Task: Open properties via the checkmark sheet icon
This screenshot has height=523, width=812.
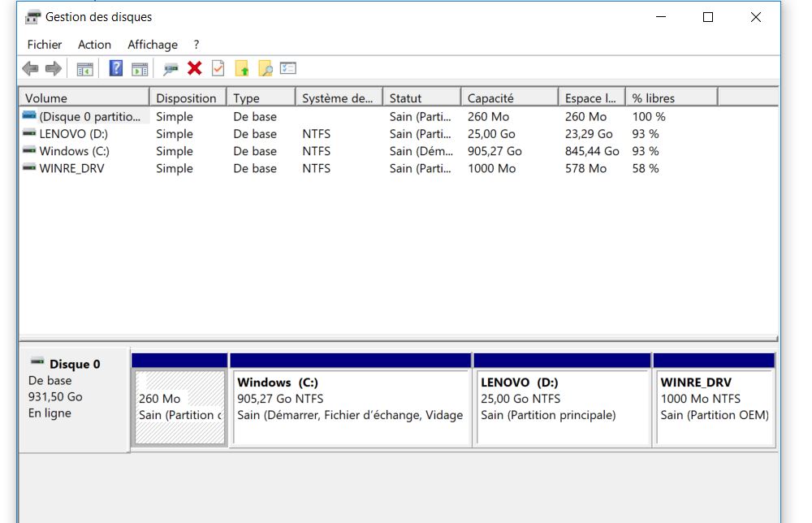Action: [218, 68]
